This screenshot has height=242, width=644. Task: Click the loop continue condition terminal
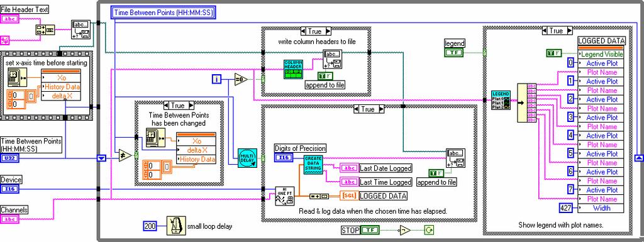pyautogui.click(x=429, y=231)
